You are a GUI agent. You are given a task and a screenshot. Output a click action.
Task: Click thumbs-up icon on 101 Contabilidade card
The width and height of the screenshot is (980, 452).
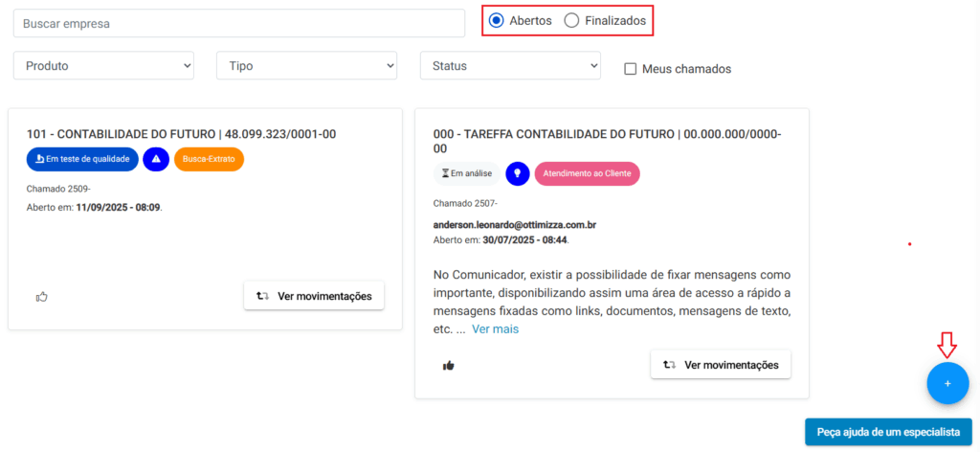(x=41, y=297)
